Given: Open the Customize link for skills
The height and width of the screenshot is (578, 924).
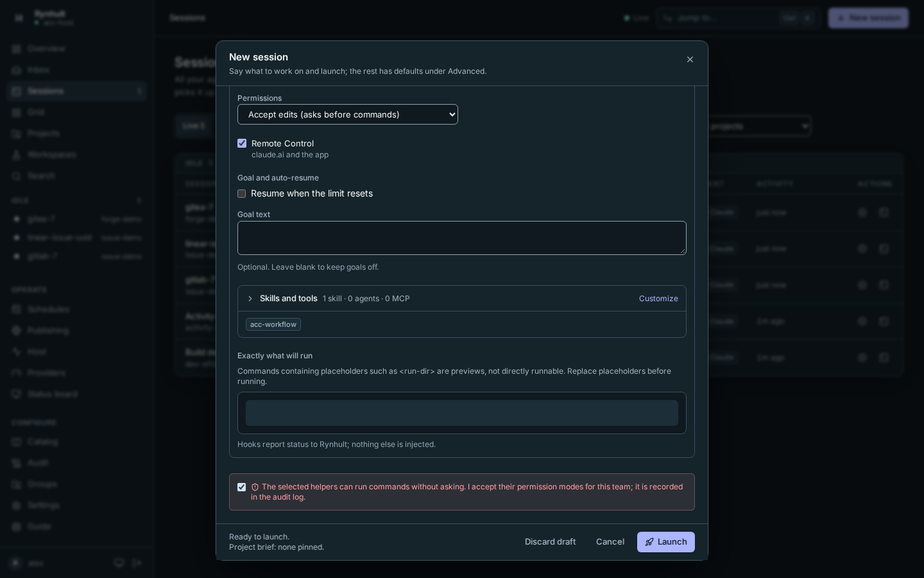Looking at the screenshot, I should click(x=658, y=299).
